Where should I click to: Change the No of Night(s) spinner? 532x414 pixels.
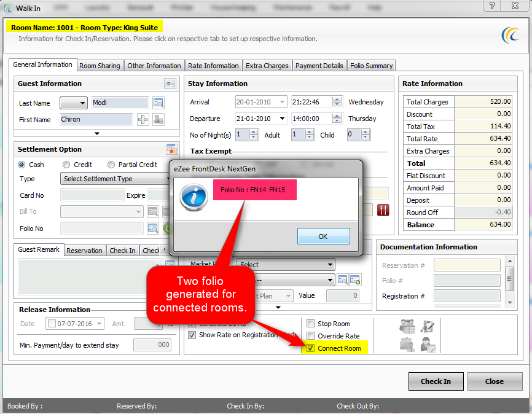[x=254, y=135]
